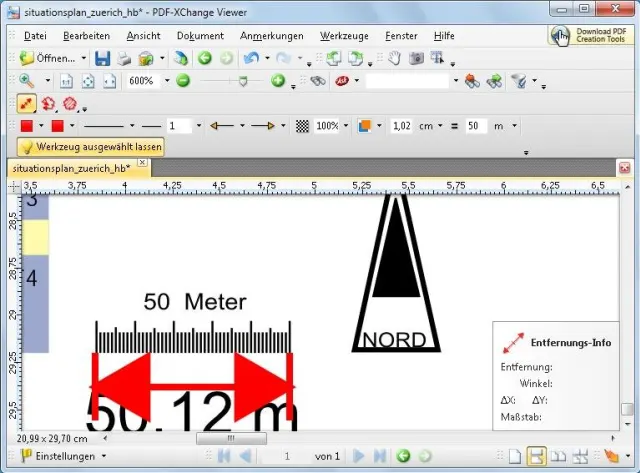Jump to the last page
Image resolution: width=640 pixels, height=473 pixels.
(x=380, y=456)
